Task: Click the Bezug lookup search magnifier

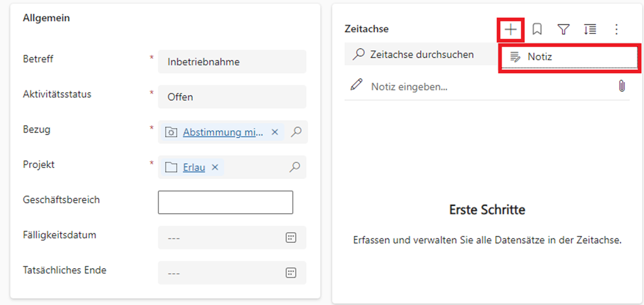Action: point(295,132)
